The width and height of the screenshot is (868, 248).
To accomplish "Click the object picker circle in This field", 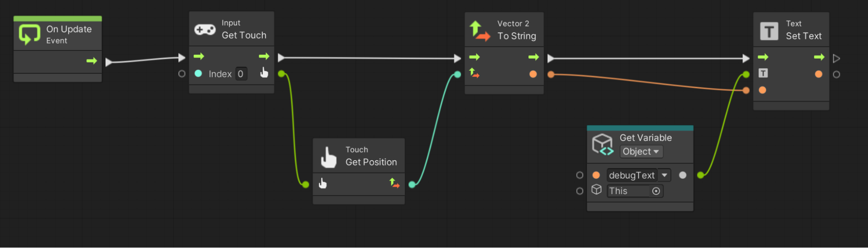I will 656,191.
